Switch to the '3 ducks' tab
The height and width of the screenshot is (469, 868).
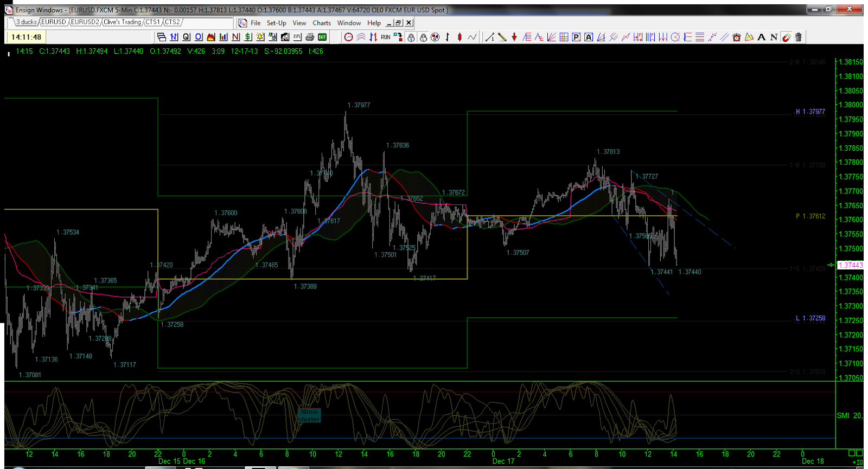click(x=26, y=22)
